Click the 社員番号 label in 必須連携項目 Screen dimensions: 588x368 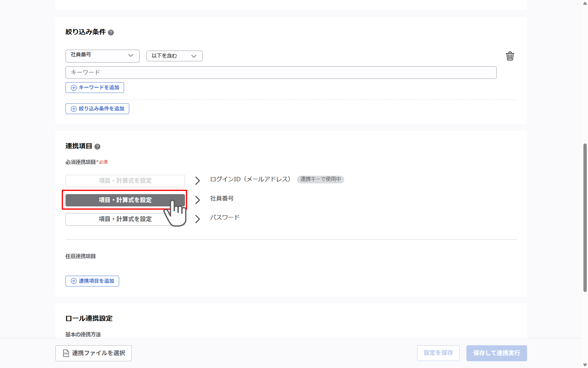point(222,199)
